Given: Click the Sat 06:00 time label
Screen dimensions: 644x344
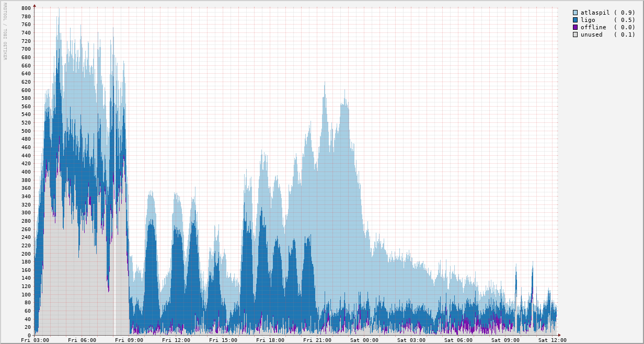Looking at the screenshot, I should coord(458,340).
